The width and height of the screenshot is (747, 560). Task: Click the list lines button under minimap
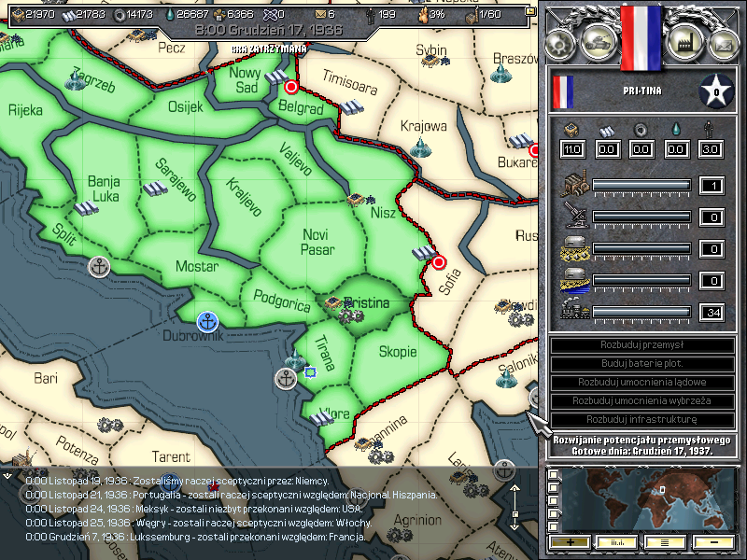(x=665, y=542)
